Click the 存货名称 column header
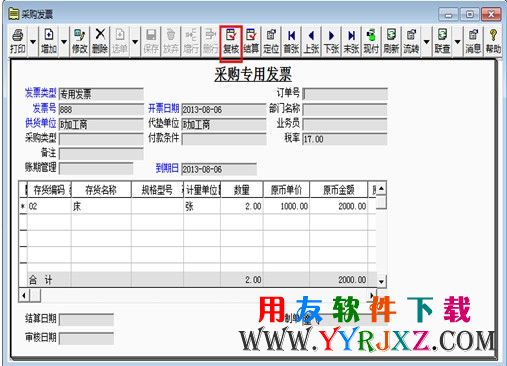 click(x=101, y=190)
